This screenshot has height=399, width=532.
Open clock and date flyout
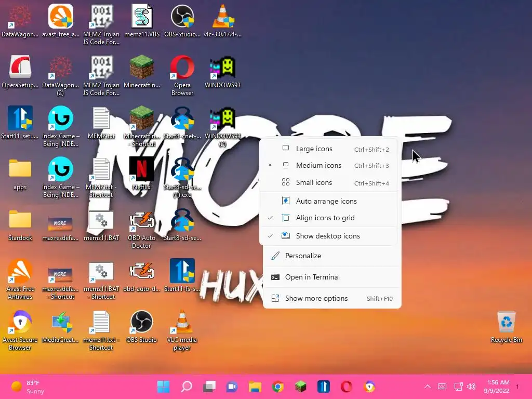(497, 387)
